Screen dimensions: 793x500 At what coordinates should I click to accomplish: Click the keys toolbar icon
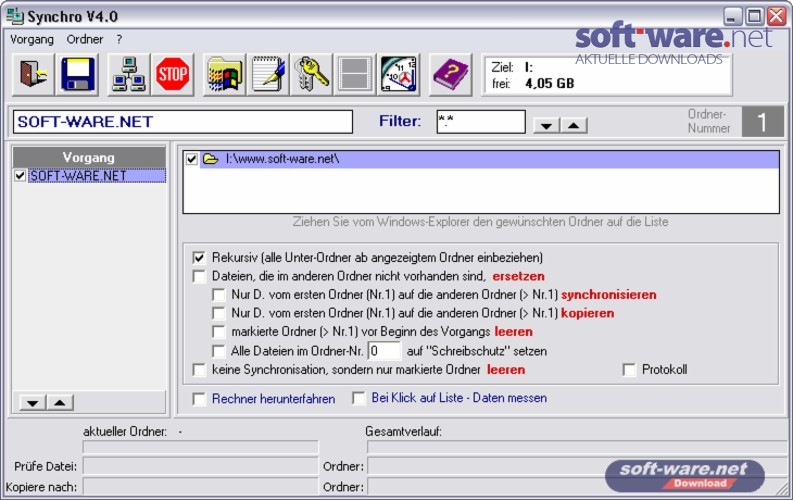coord(311,75)
